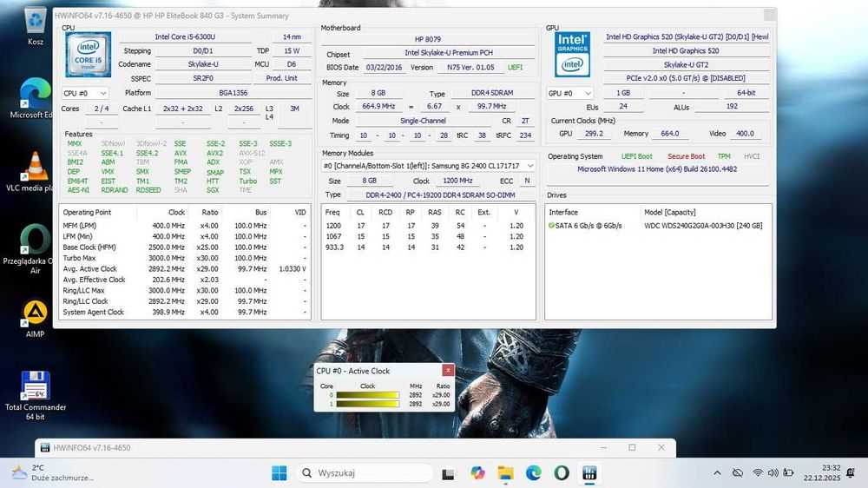Click the Secure Boot indicator
The width and height of the screenshot is (868, 488).
(687, 157)
